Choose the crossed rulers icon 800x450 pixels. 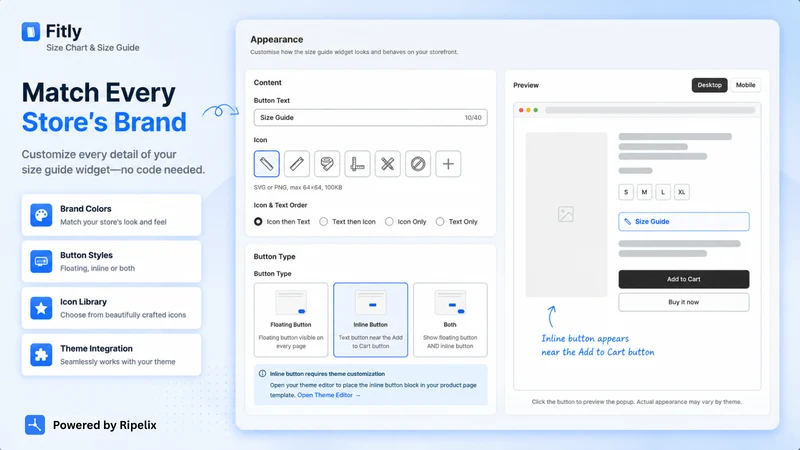coord(388,164)
